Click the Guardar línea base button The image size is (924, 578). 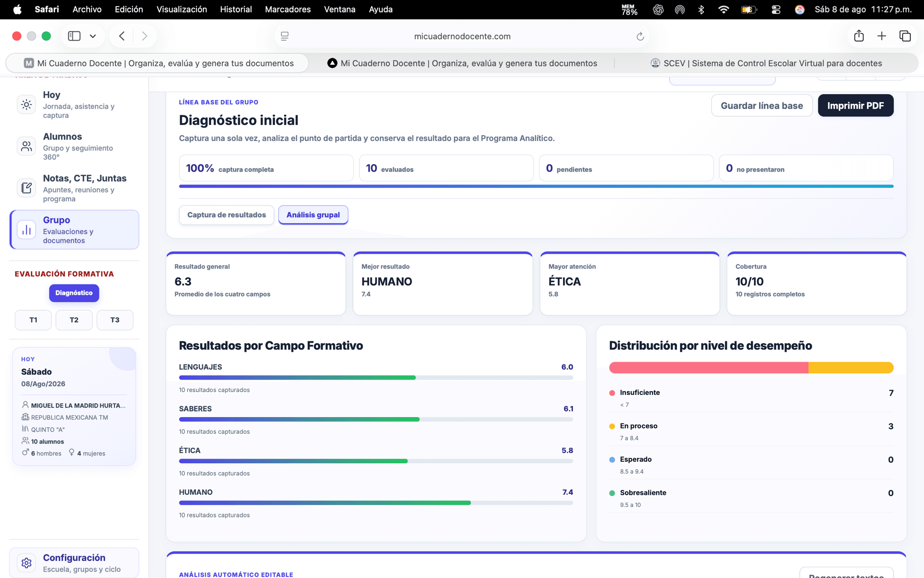[762, 105]
